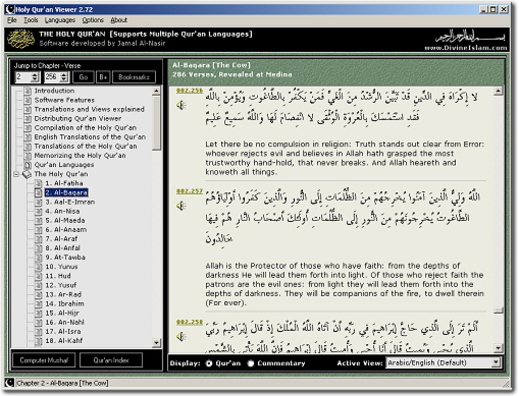Open Memorizing the Holy Qur'an topic
This screenshot has height=396, width=519.
pyautogui.click(x=80, y=156)
